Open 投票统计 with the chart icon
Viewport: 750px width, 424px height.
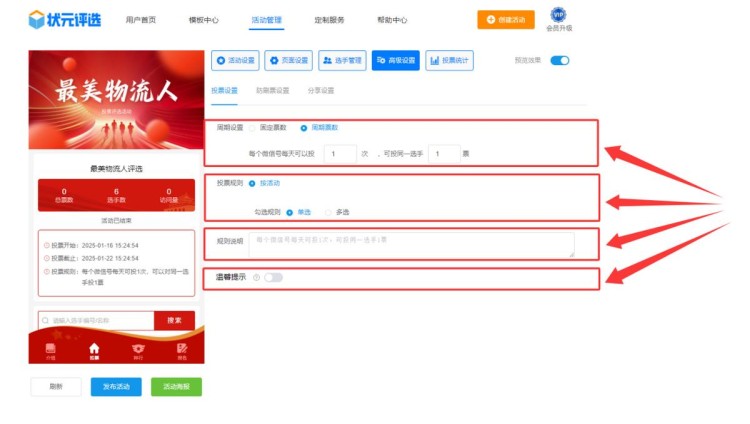click(x=449, y=61)
